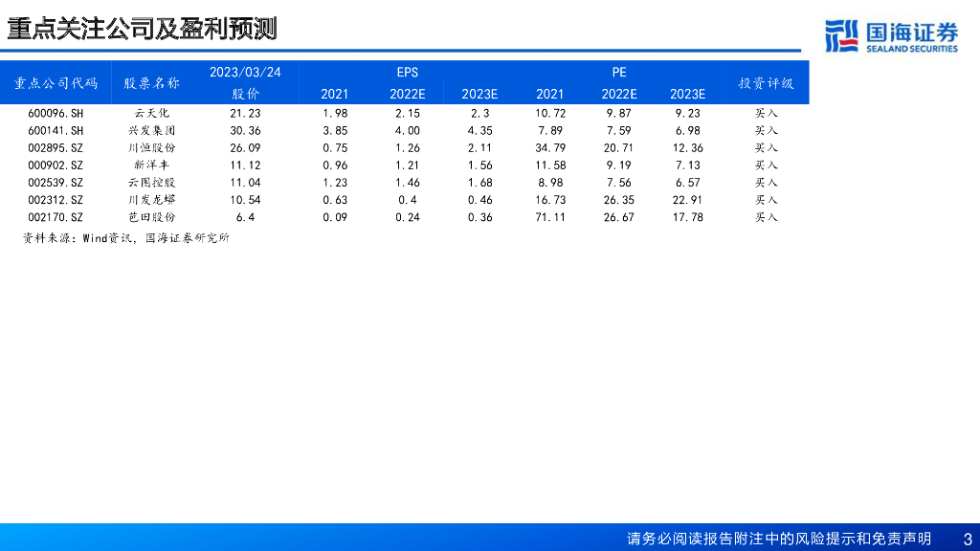Image resolution: width=980 pixels, height=551 pixels.
Task: Click the 投资评级 column header
Action: click(766, 83)
